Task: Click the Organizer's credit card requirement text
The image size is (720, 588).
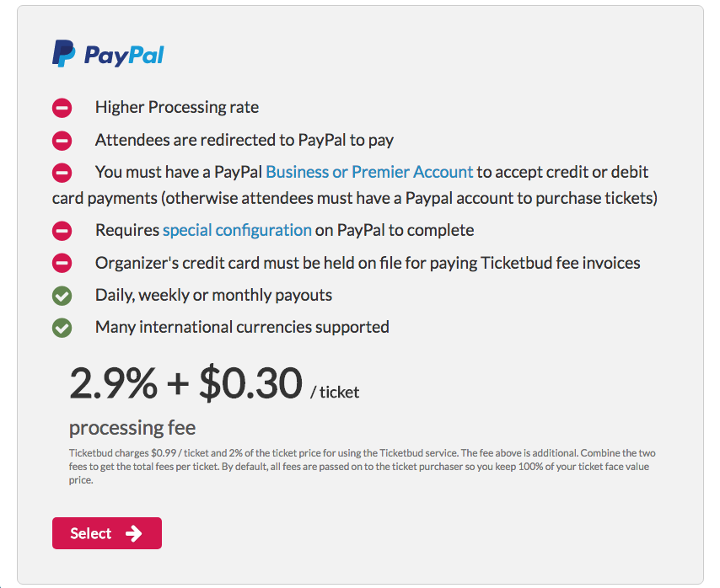Action: (368, 263)
